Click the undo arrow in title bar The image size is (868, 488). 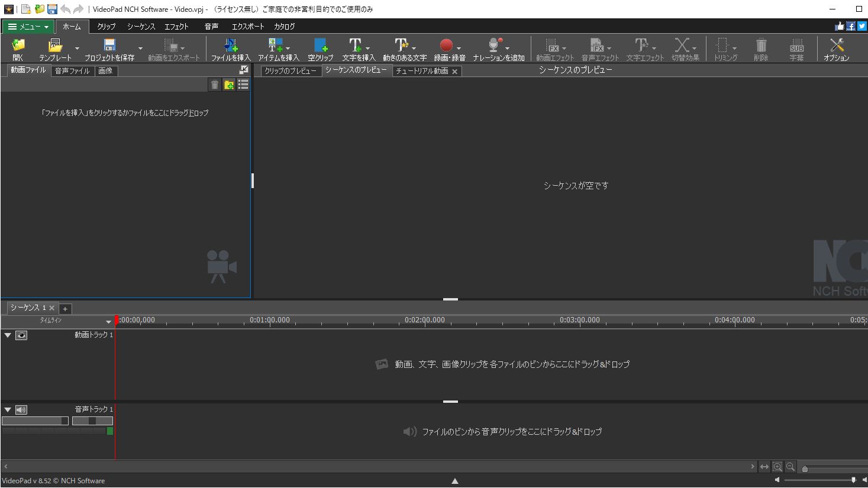click(x=65, y=9)
